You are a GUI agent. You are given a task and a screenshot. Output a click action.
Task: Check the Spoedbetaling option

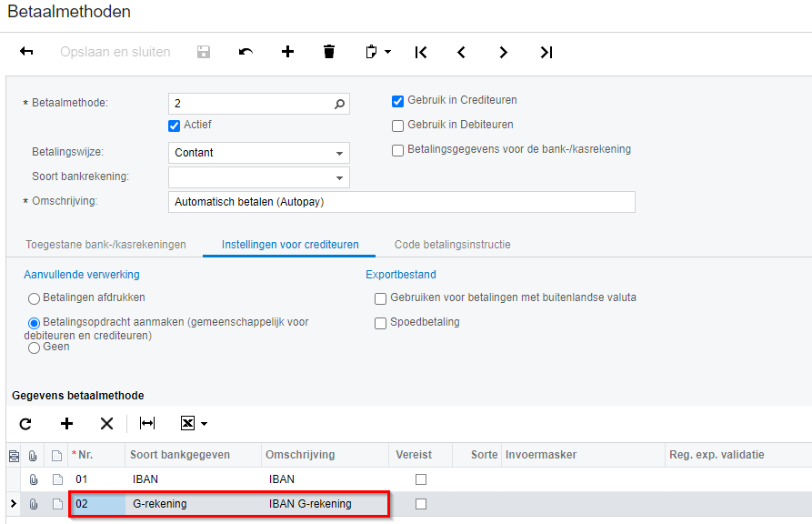point(381,323)
